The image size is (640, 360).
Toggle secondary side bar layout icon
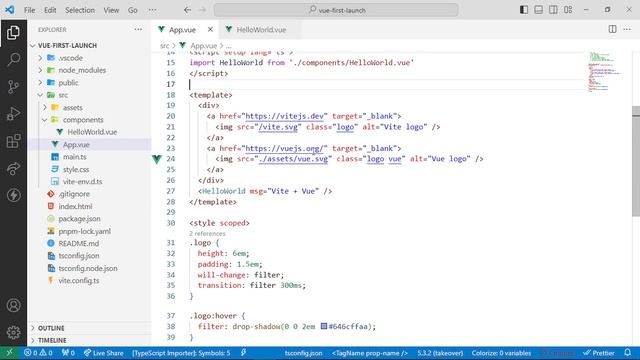(x=553, y=10)
